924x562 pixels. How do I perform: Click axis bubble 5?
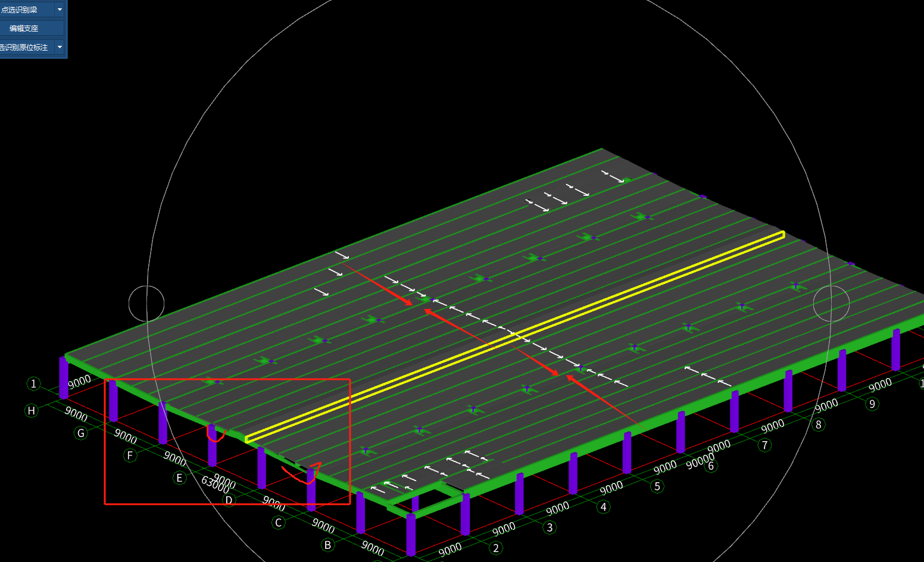coord(657,486)
